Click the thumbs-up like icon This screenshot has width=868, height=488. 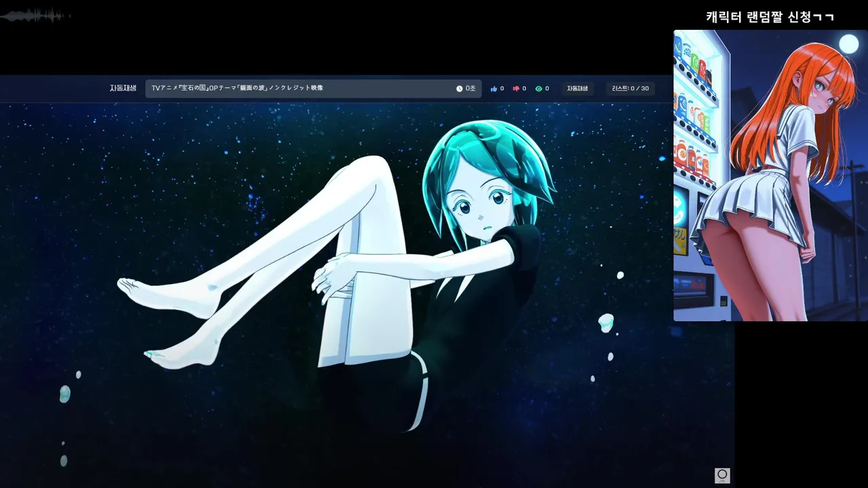pos(494,89)
